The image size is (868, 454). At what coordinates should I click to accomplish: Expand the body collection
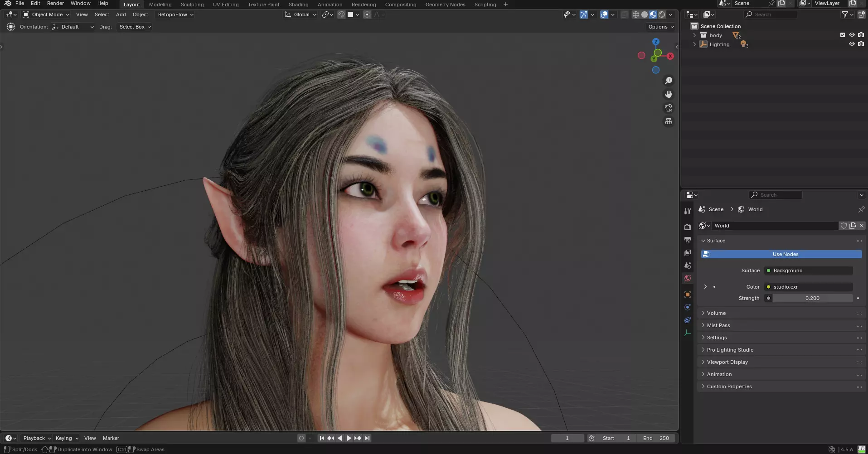click(x=694, y=35)
